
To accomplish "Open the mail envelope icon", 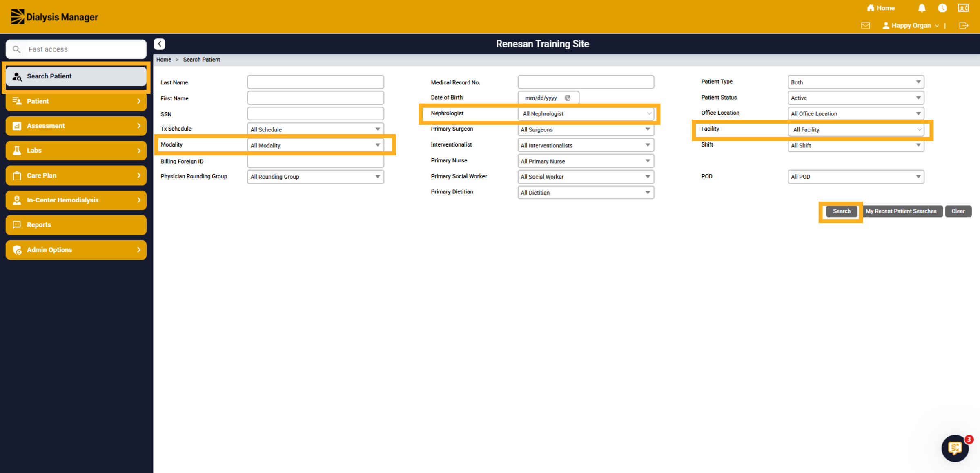I will (x=865, y=26).
